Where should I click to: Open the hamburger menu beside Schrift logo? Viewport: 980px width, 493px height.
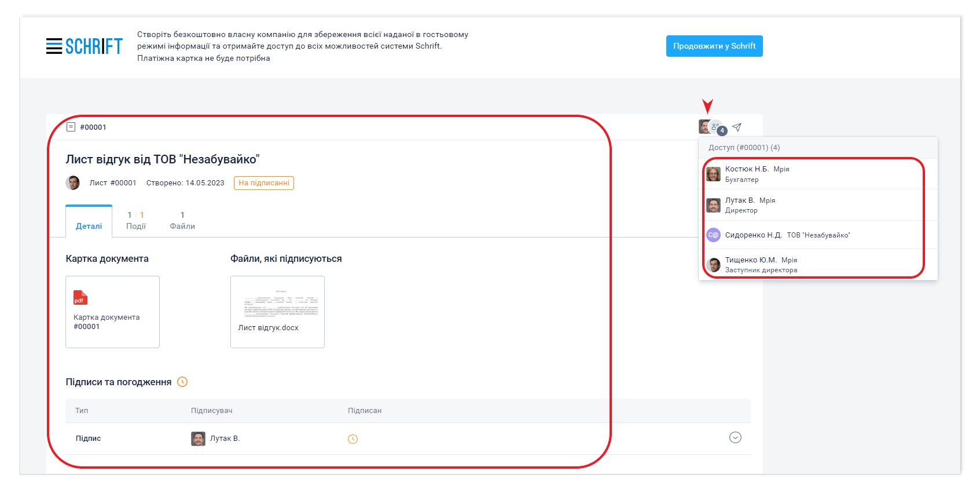pyautogui.click(x=54, y=46)
